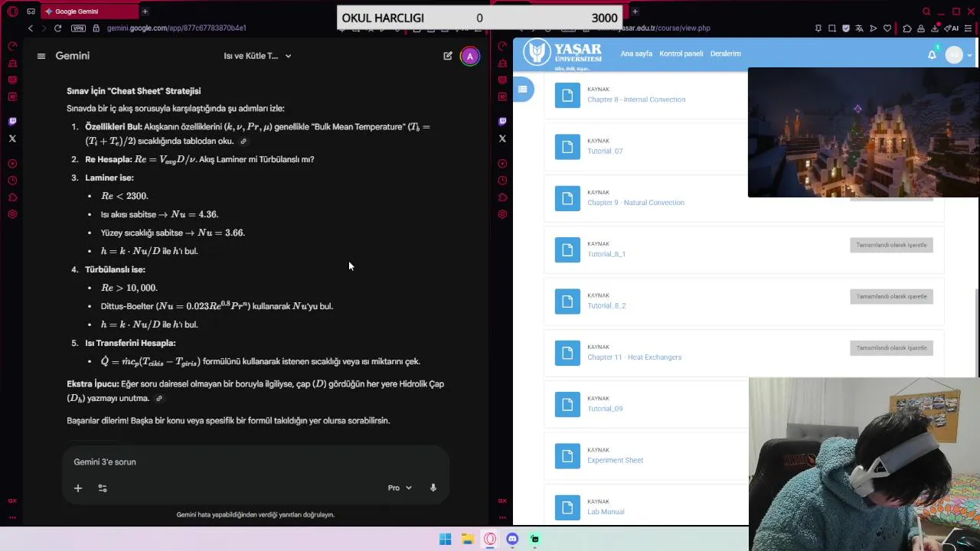Open Discord from taskbar
This screenshot has width=980, height=551.
512,540
